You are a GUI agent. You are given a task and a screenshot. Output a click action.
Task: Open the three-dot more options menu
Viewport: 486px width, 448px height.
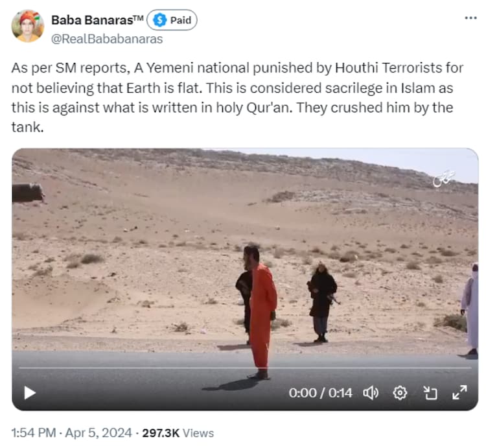point(471,18)
